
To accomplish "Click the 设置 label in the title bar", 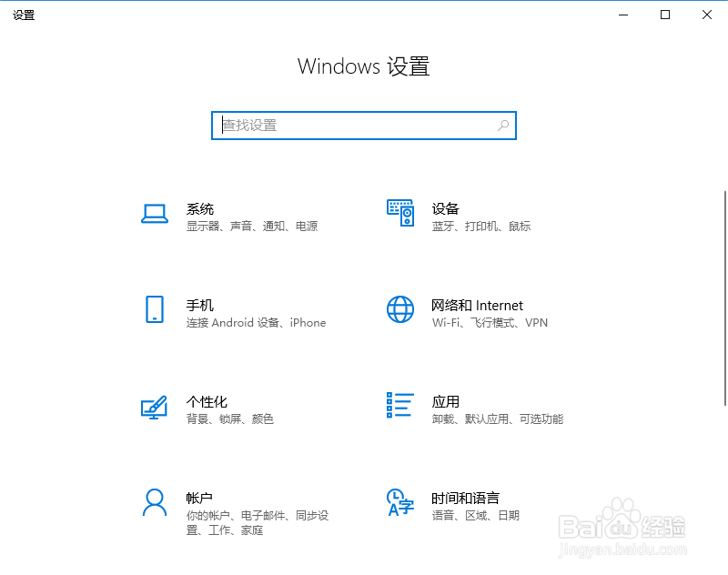I will [24, 15].
